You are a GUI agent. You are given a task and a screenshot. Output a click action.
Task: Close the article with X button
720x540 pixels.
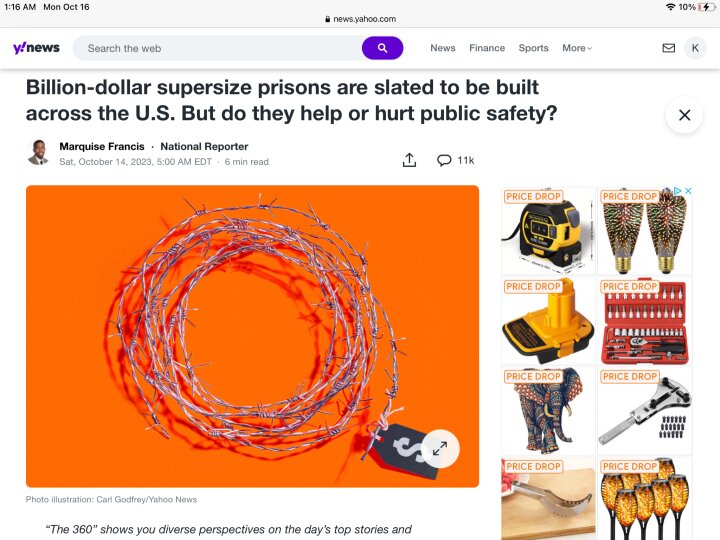click(684, 115)
